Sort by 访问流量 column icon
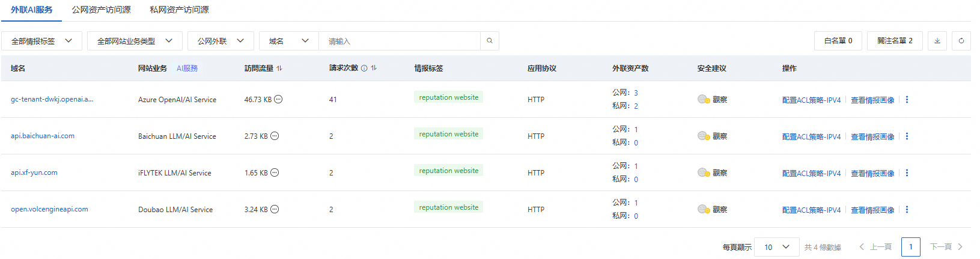This screenshot has height=259, width=980. click(279, 69)
